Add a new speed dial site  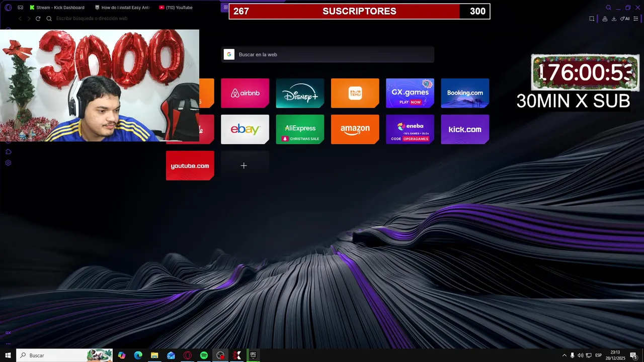[x=245, y=165]
